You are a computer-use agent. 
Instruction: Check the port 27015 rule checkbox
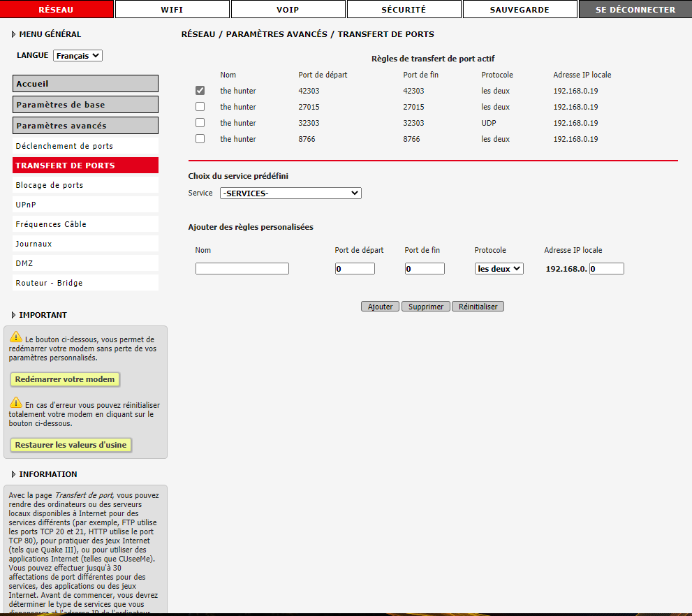(200, 107)
